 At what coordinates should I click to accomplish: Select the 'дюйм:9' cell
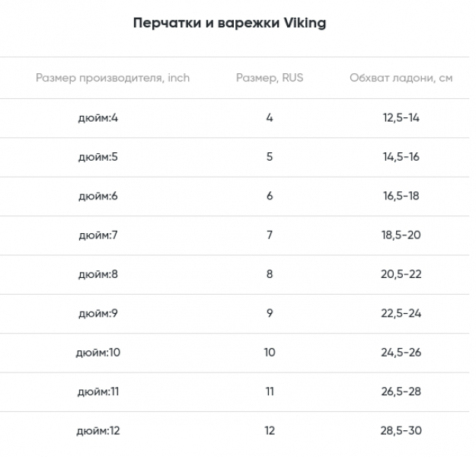[x=98, y=313]
